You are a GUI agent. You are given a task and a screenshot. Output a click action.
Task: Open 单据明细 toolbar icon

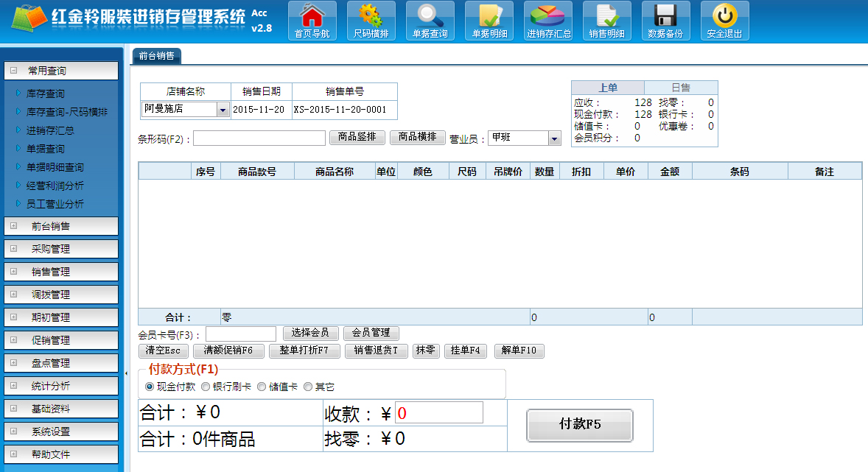[x=489, y=20]
